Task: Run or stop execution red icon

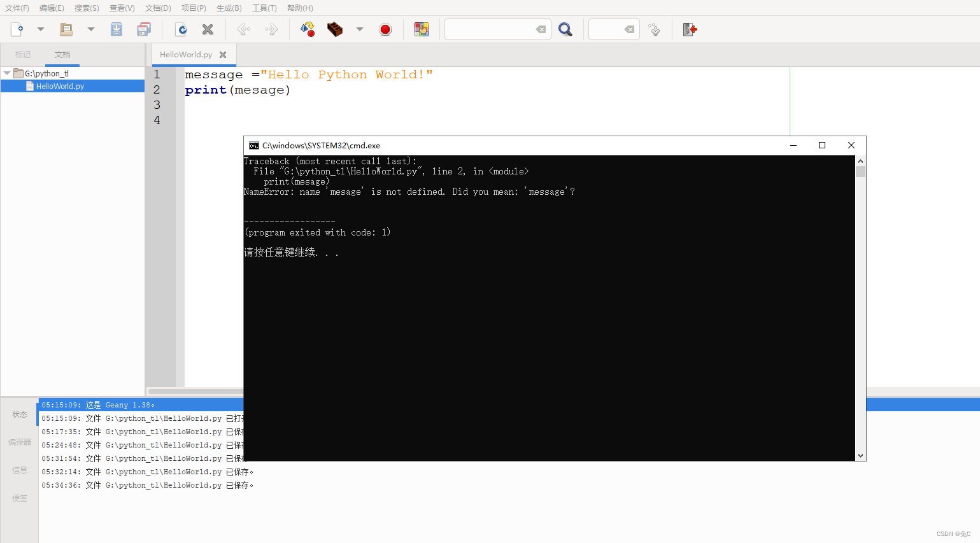Action: [385, 29]
